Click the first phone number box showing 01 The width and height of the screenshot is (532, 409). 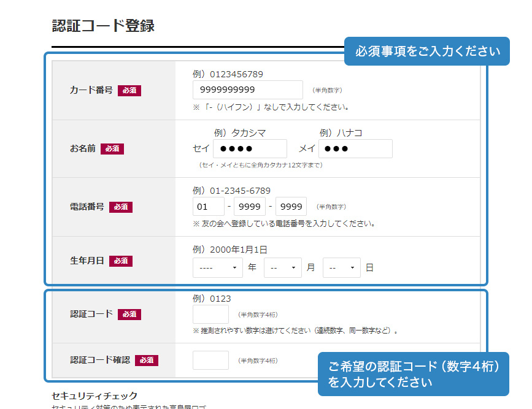[x=208, y=206]
